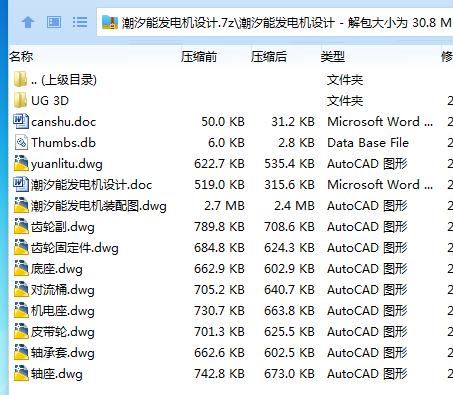Select the Thumbs.db file icon
This screenshot has height=395, width=453.
pyautogui.click(x=21, y=142)
